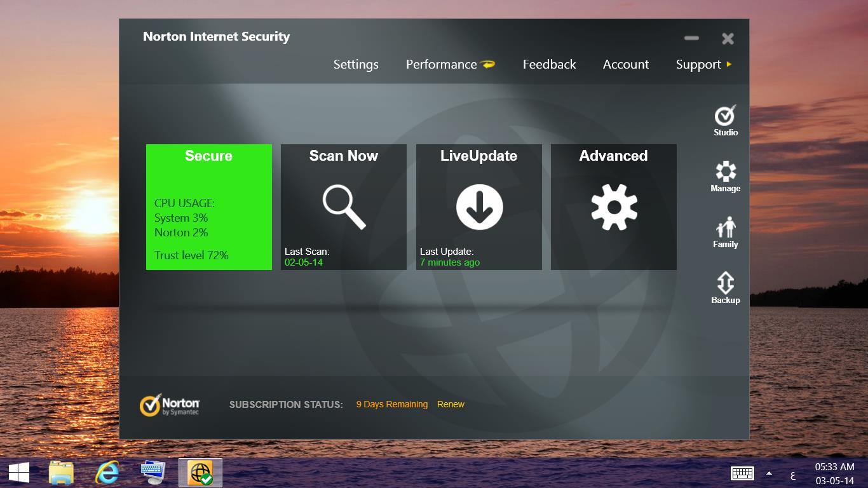Open the on-screen keyboard tray icon

coord(742,473)
